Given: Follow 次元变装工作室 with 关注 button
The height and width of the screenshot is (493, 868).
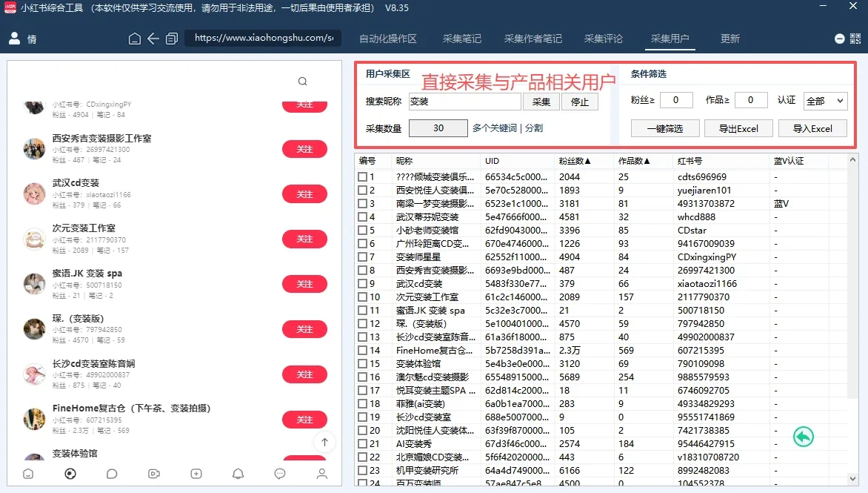Looking at the screenshot, I should pyautogui.click(x=304, y=239).
